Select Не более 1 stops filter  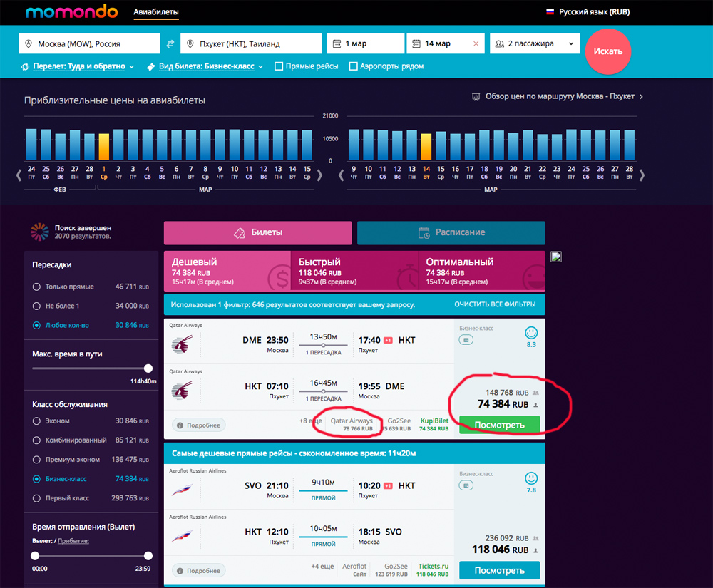(36, 306)
